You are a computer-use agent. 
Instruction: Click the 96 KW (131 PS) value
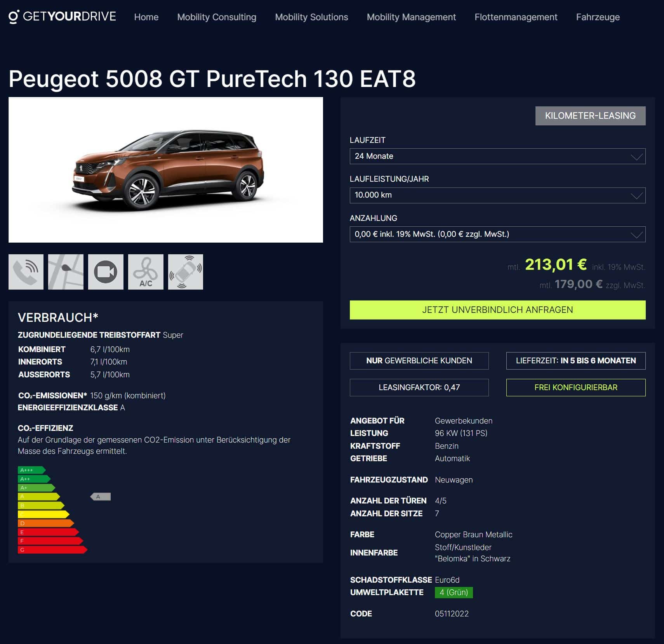point(461,433)
